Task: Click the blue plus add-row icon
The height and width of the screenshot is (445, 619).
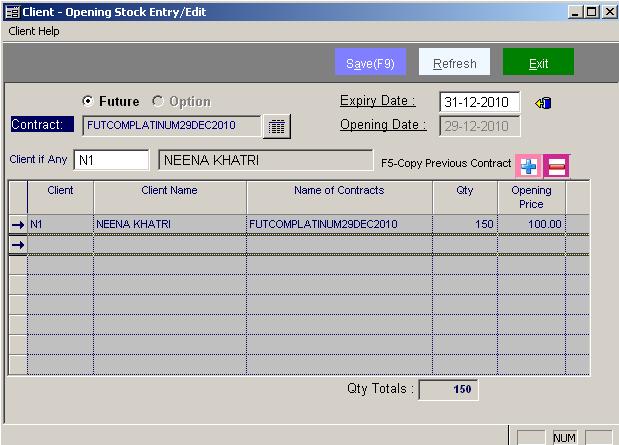Action: 527,166
